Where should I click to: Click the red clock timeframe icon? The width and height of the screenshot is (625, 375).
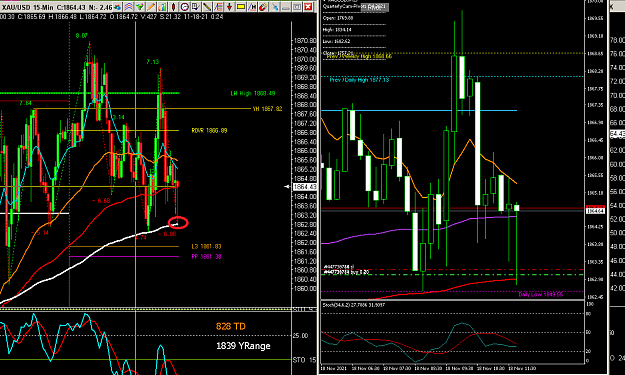pos(185,7)
